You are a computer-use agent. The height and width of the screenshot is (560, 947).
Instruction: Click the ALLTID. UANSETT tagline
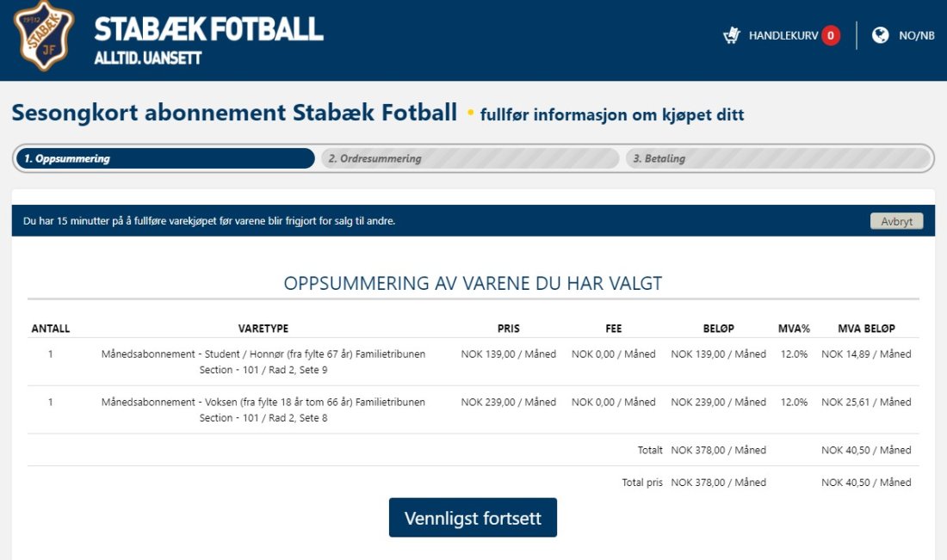(148, 58)
